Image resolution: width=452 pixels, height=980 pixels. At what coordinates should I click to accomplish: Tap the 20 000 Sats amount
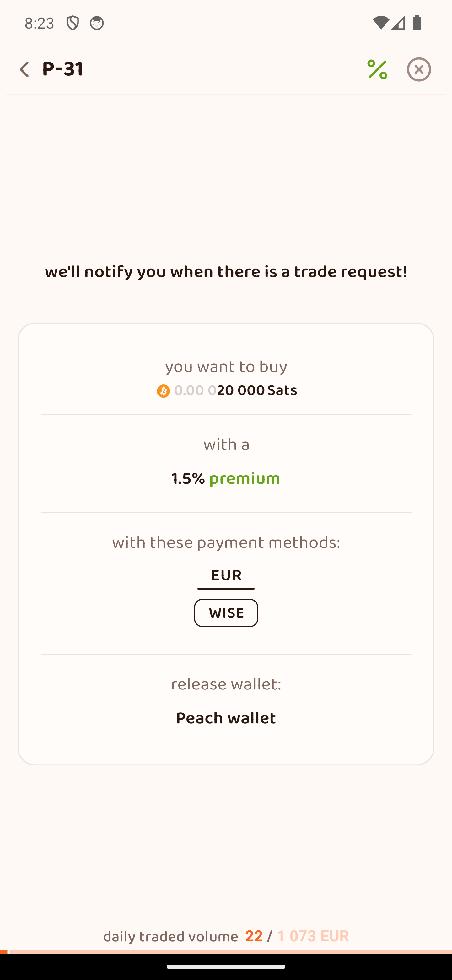point(240,391)
